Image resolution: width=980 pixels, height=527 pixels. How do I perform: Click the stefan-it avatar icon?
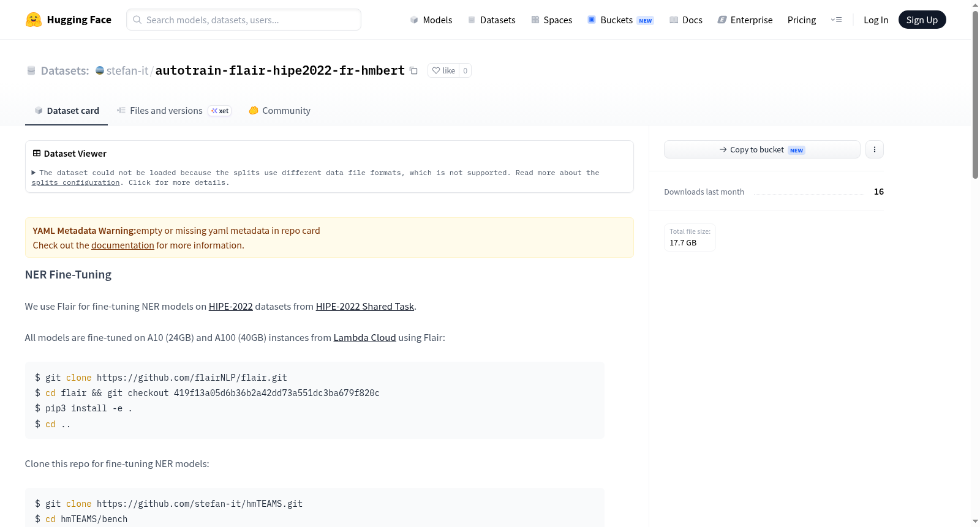[x=100, y=70]
